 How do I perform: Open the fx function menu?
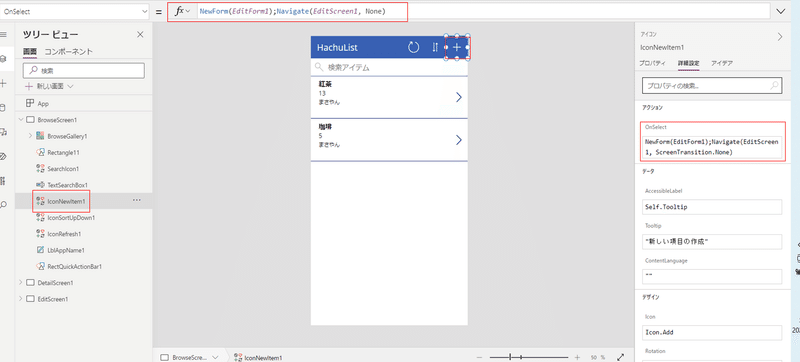pyautogui.click(x=182, y=11)
